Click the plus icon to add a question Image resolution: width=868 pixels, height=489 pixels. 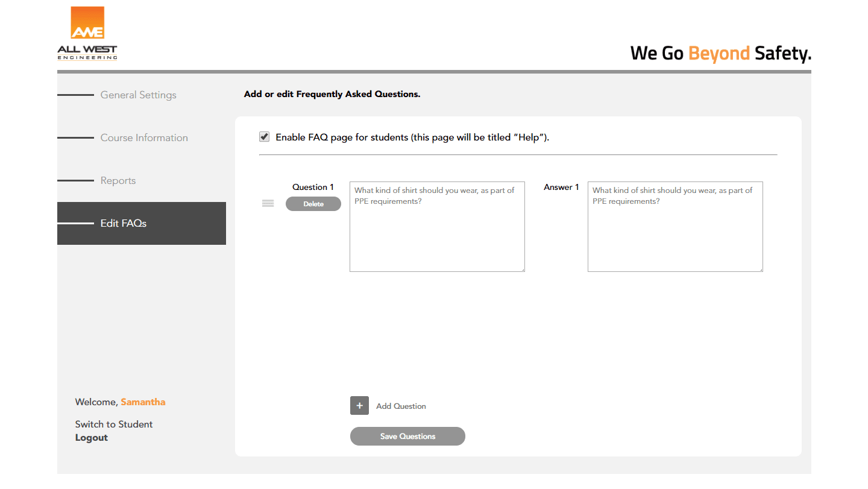(359, 406)
